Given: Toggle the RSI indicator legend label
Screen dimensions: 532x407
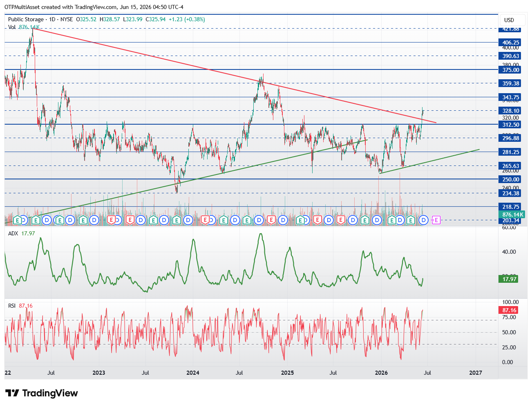Looking at the screenshot, I should 12,306.
